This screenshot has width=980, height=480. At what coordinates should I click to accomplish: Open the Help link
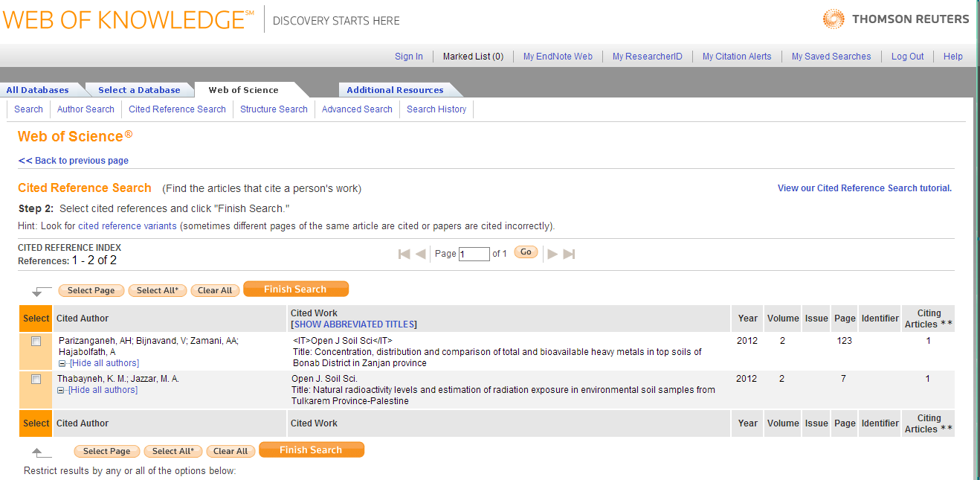click(953, 57)
